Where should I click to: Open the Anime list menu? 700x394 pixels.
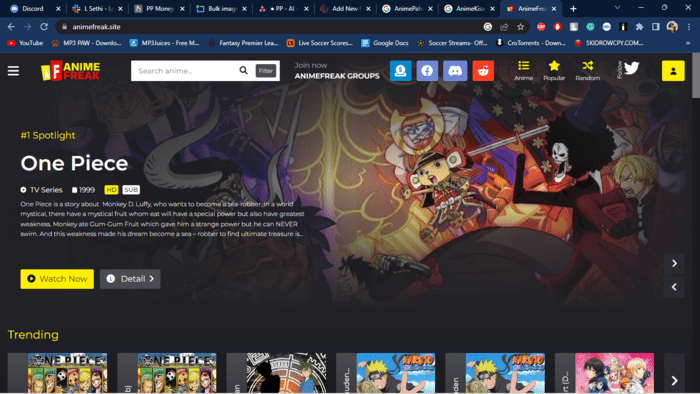tap(524, 71)
